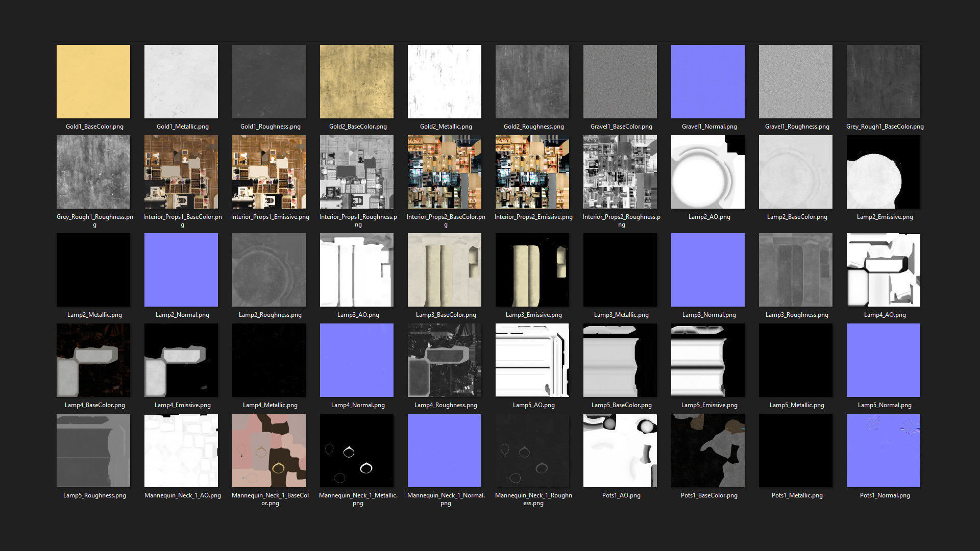
Task: Open Mannequin_Neck_1_Metallic.png file
Action: point(357,450)
